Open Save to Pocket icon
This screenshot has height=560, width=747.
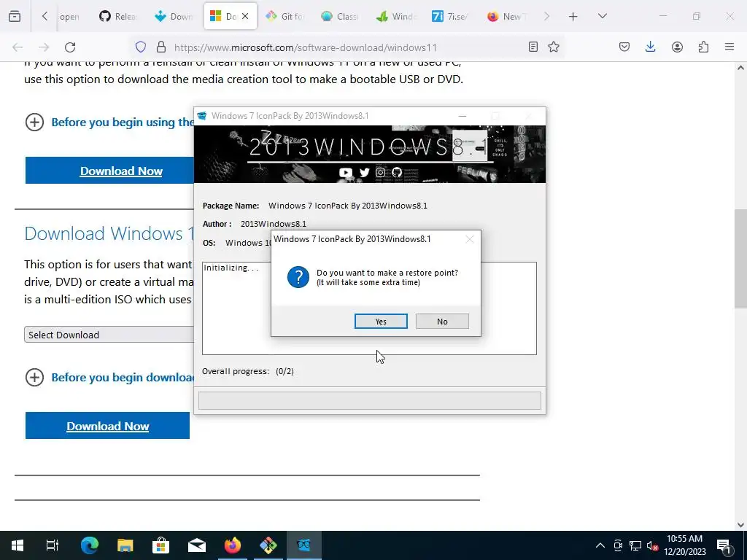pos(624,47)
